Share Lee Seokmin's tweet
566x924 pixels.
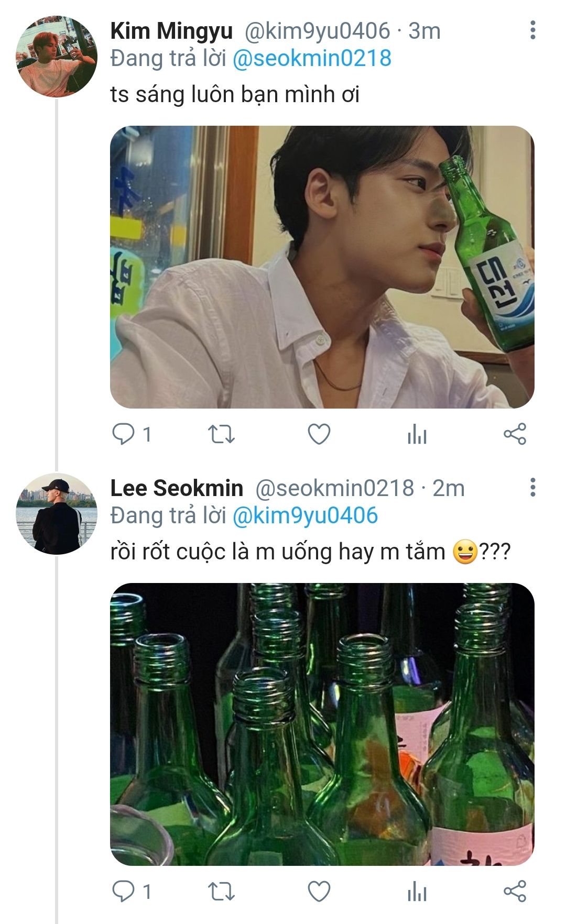coord(515,891)
